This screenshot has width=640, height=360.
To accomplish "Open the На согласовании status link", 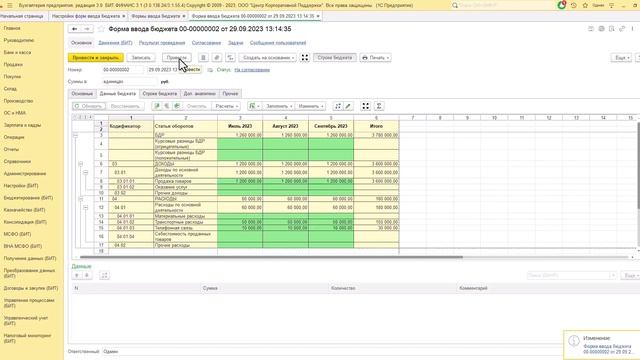I will tap(252, 70).
